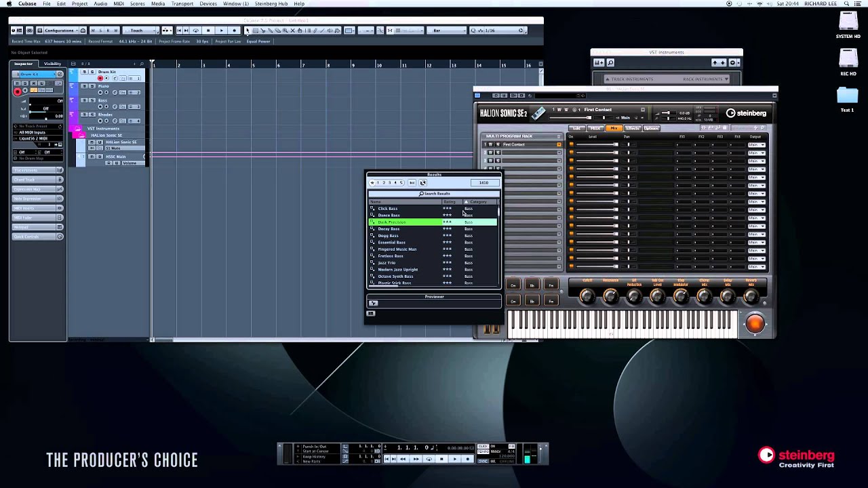
Task: Click the results reset filter icon
Action: pyautogui.click(x=422, y=182)
